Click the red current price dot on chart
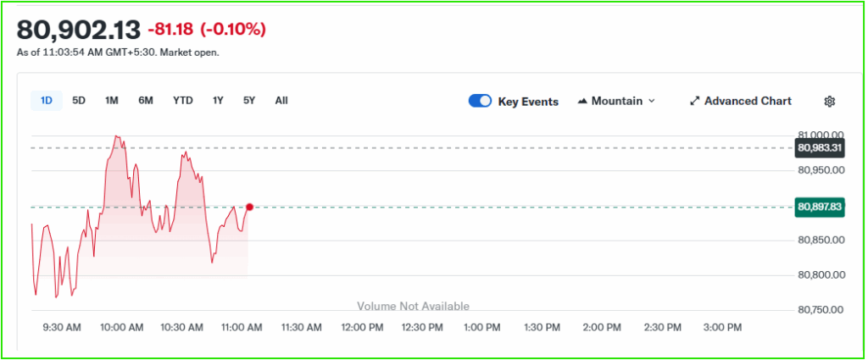The image size is (868, 360). 249,207
